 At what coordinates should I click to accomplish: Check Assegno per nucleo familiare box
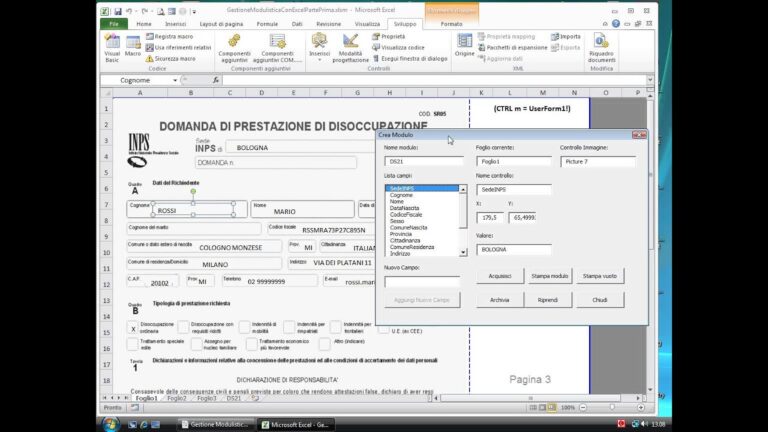196,344
